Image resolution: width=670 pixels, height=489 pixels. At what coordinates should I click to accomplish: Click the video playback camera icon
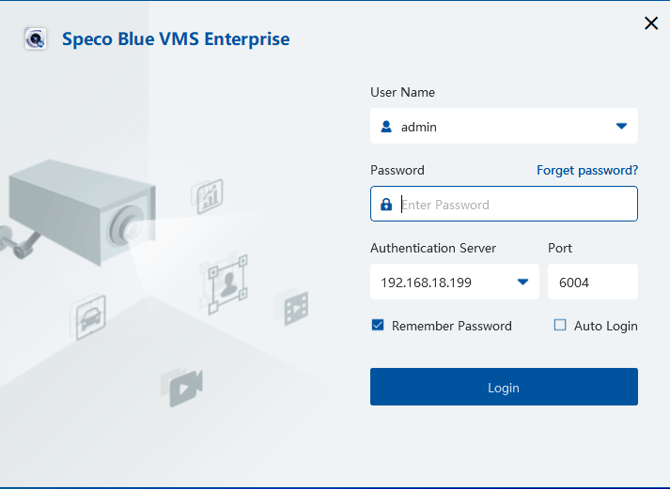click(186, 385)
